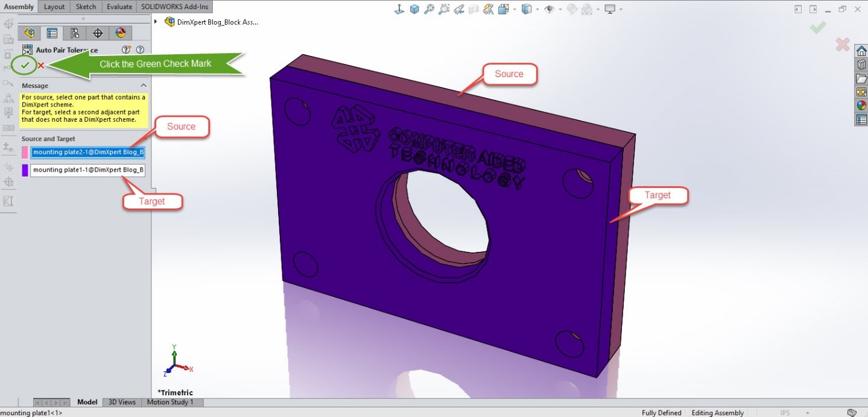Open the Apply Scene dropdown arrow

599,10
